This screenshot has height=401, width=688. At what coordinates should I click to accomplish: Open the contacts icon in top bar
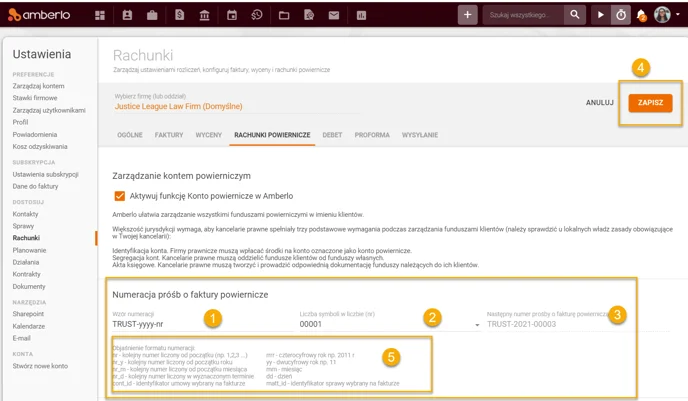click(127, 15)
